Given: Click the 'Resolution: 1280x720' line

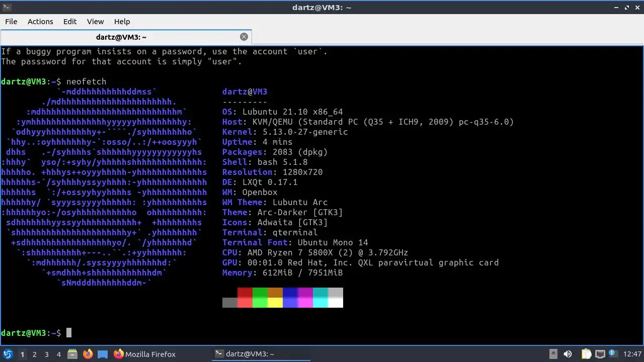Looking at the screenshot, I should tap(273, 172).
